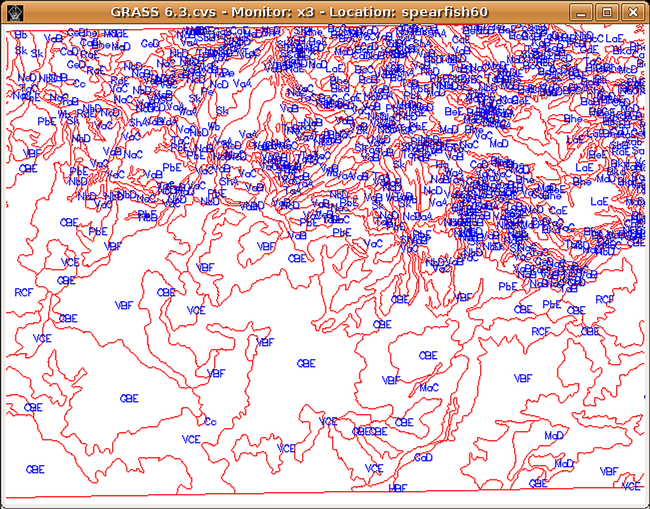Minimize the GRASS monitor x3 window

[581, 12]
